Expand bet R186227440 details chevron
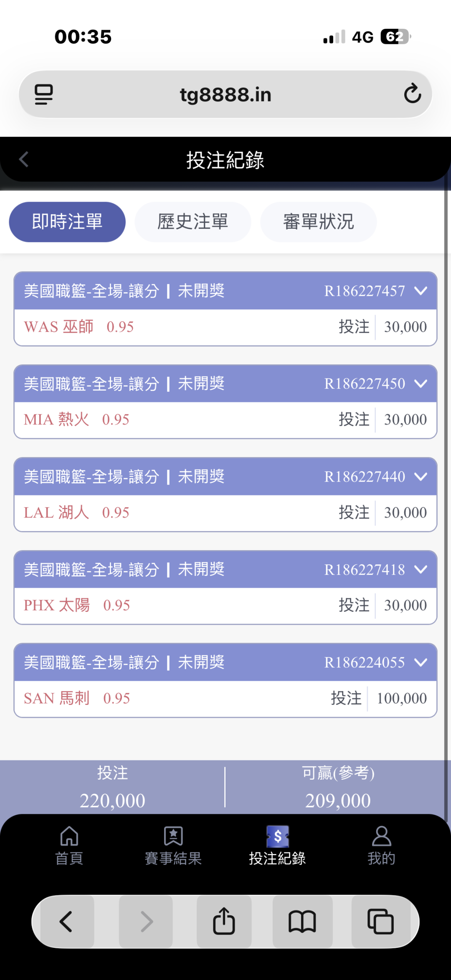The height and width of the screenshot is (980, 451). coord(421,476)
